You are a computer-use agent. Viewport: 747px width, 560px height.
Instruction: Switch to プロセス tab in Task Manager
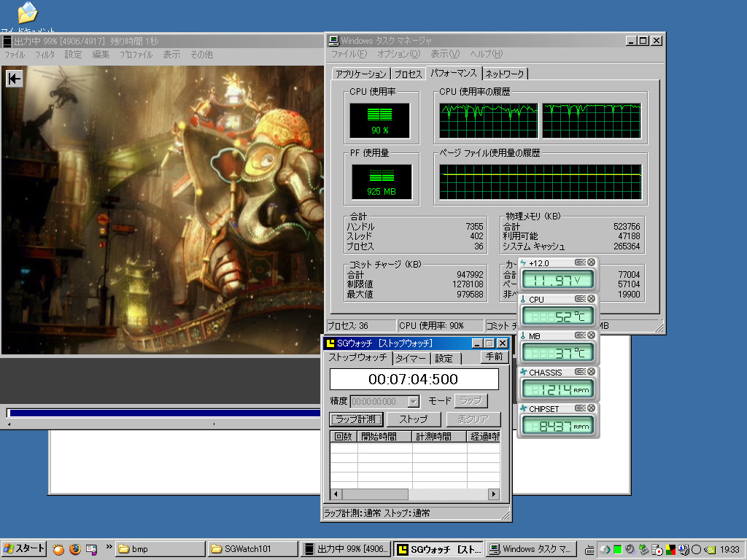point(409,74)
